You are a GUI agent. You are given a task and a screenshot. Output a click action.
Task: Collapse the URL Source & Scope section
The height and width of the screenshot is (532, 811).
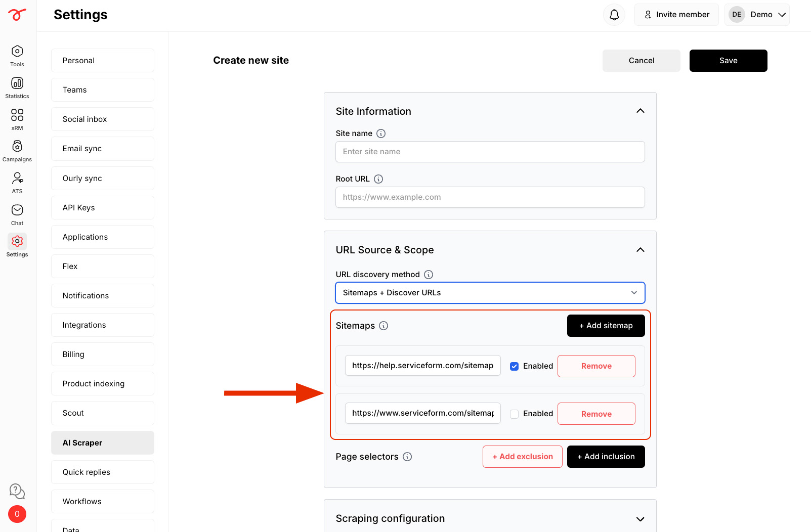pyautogui.click(x=641, y=250)
